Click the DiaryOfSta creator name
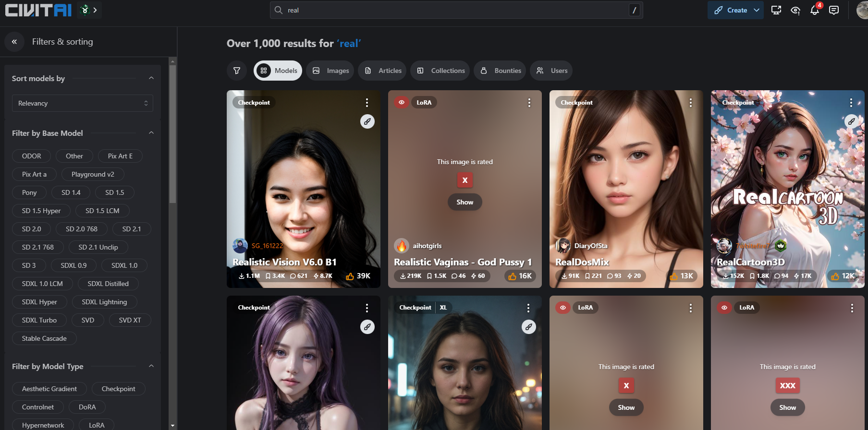Image resolution: width=868 pixels, height=430 pixels. pos(591,246)
